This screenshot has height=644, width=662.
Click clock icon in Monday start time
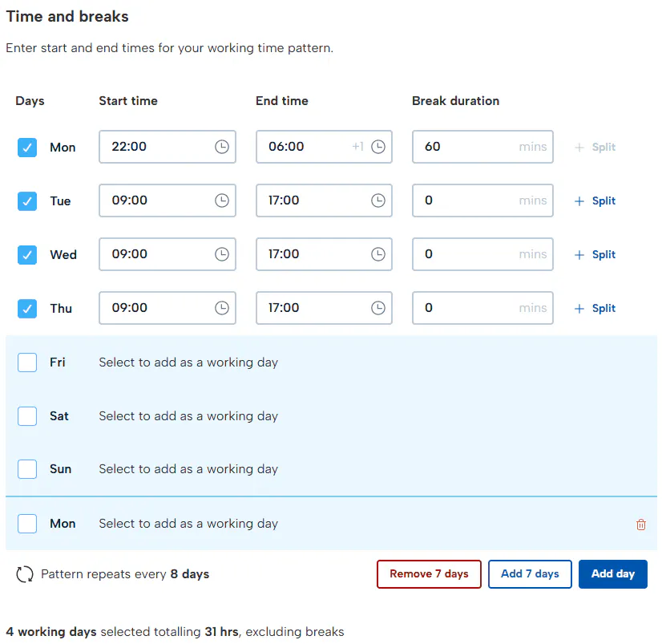click(x=222, y=147)
